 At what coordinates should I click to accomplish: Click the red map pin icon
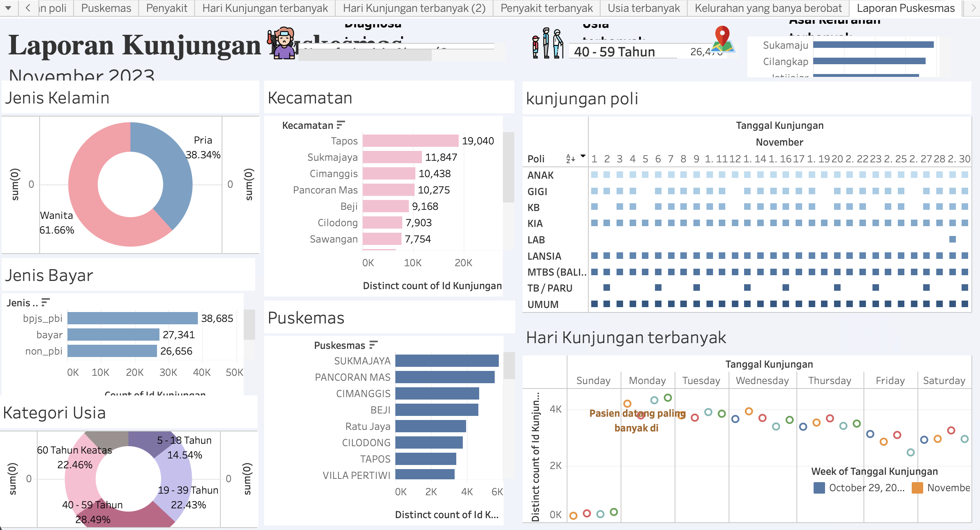pos(722,38)
